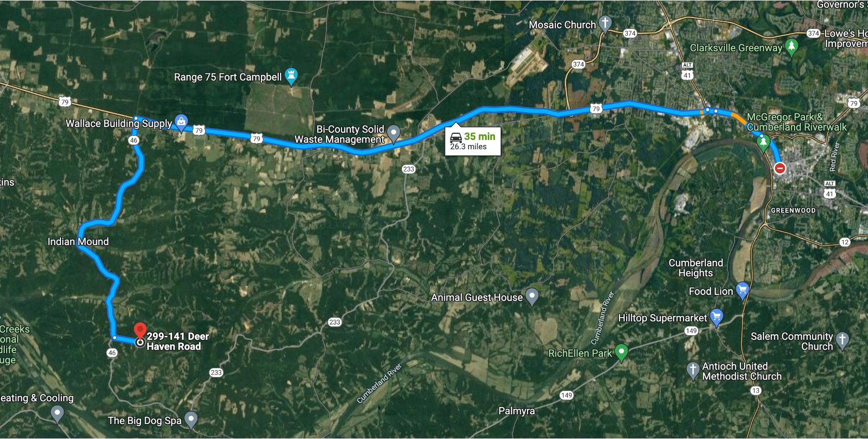Open the Animal Guest House pin

pos(532,296)
